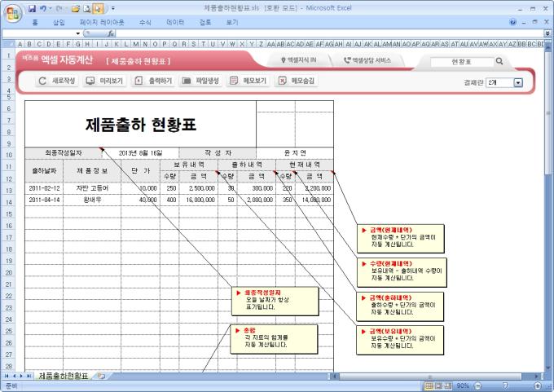Open the Excel help icon

[x=513, y=22]
